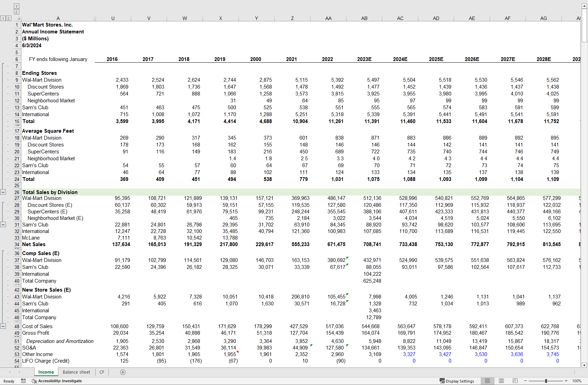Select the 'Cost of Sales' label

click(x=37, y=326)
